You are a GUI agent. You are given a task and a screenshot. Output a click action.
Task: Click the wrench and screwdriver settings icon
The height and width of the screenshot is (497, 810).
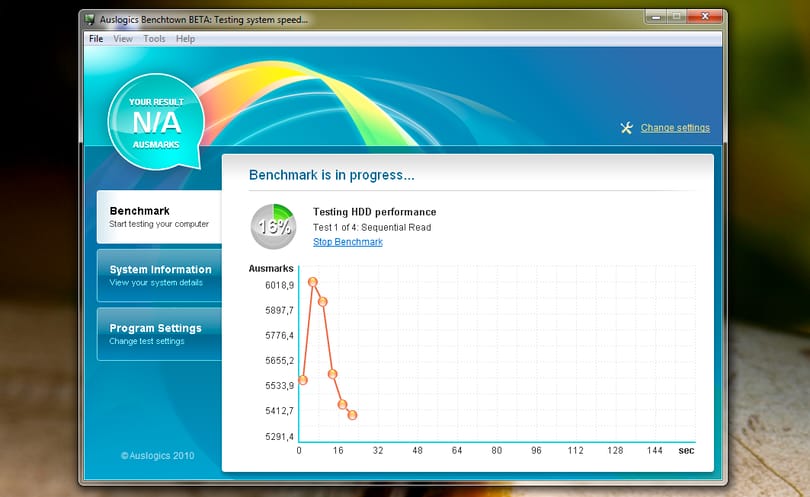tap(627, 128)
